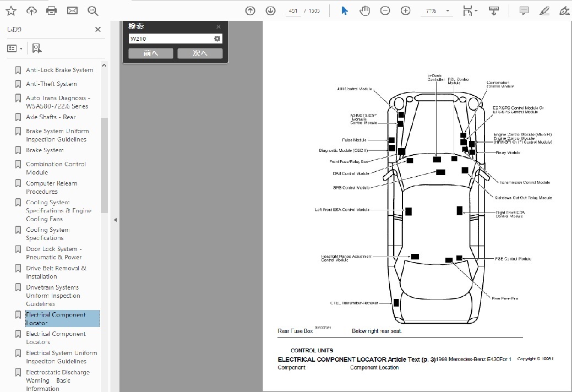The width and height of the screenshot is (572, 392).
Task: Click the email envelope icon
Action: click(72, 10)
